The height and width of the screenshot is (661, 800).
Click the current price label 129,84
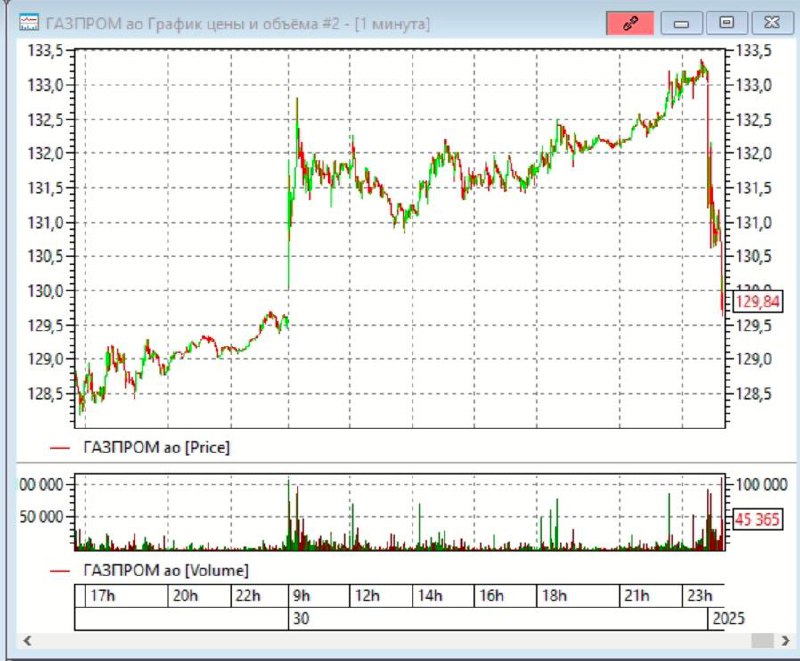(758, 301)
